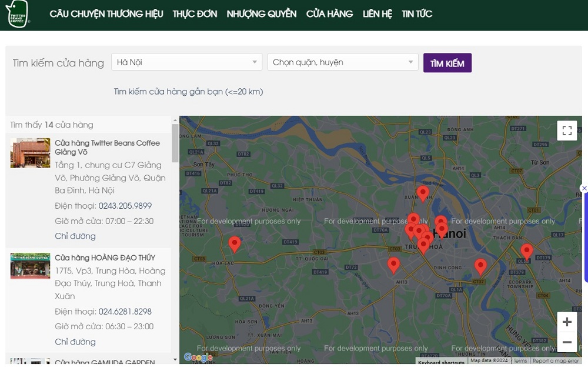Select the map pin near QL5B in the east
The height and width of the screenshot is (371, 588).
click(526, 252)
